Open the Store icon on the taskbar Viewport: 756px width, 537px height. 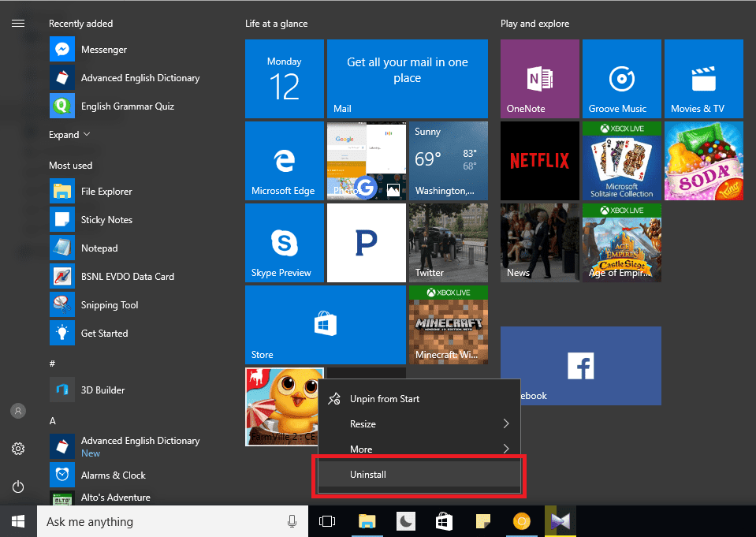point(444,521)
